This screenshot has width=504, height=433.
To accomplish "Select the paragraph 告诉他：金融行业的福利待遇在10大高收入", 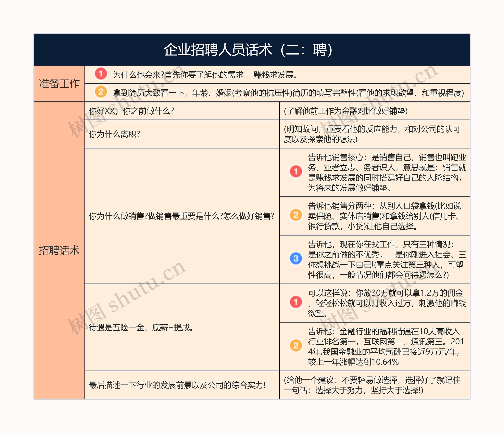I will (x=386, y=347).
